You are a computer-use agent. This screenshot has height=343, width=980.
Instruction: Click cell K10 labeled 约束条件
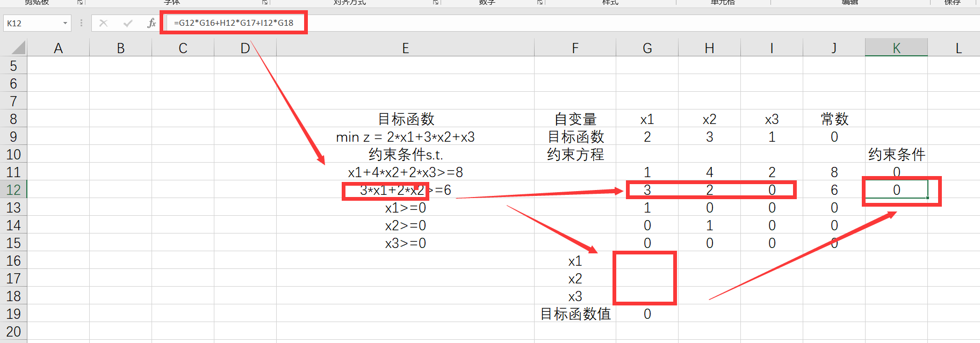click(x=897, y=155)
